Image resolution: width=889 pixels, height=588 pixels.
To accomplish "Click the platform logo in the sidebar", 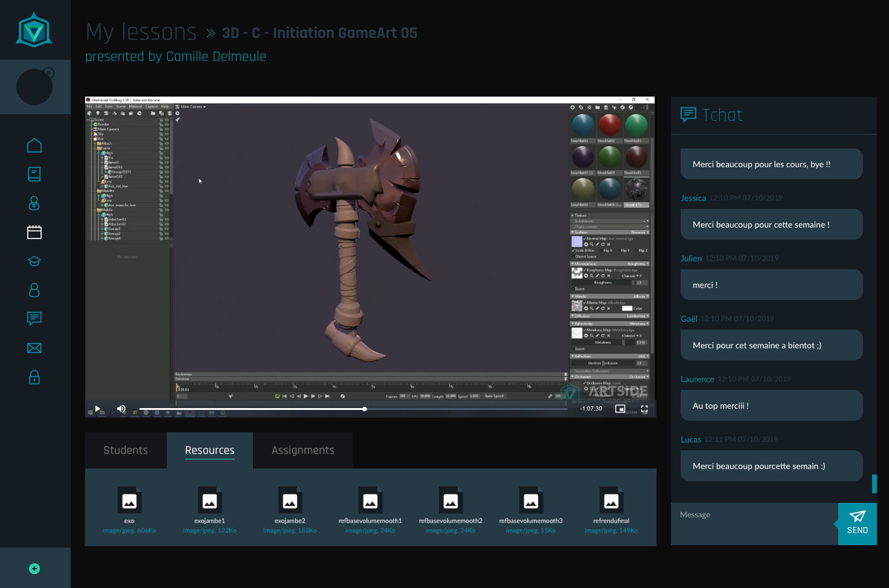I will [x=34, y=30].
